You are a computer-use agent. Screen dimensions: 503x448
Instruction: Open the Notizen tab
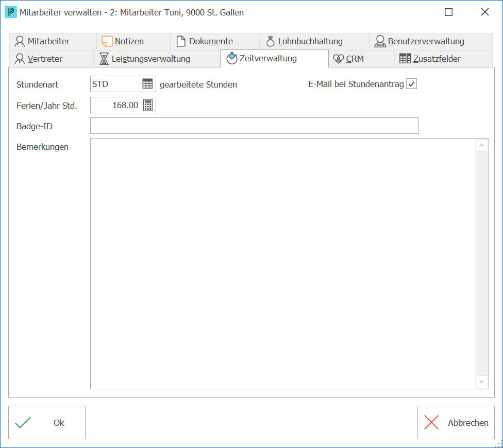(133, 42)
